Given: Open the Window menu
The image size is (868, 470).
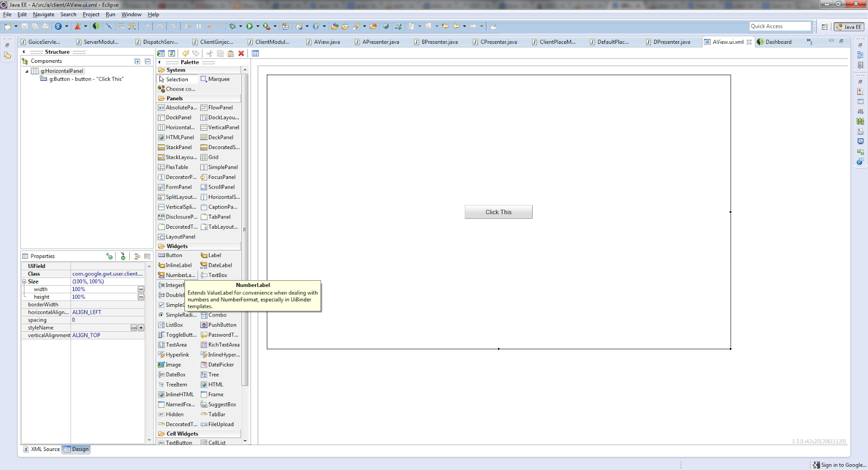Looking at the screenshot, I should [131, 15].
